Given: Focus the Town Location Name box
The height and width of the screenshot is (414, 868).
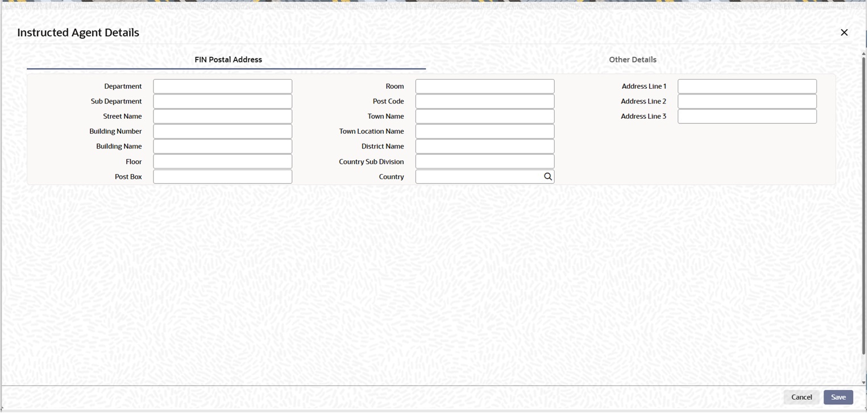Looking at the screenshot, I should [485, 131].
